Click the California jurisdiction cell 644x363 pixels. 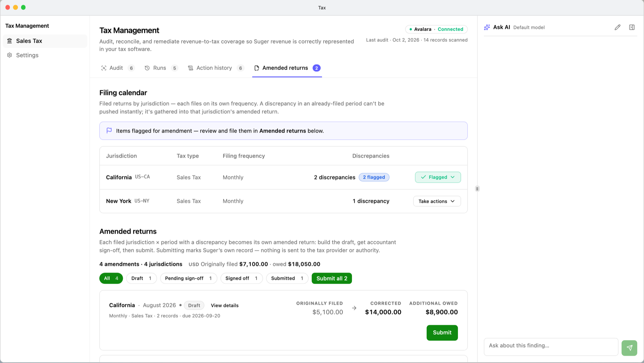(128, 177)
